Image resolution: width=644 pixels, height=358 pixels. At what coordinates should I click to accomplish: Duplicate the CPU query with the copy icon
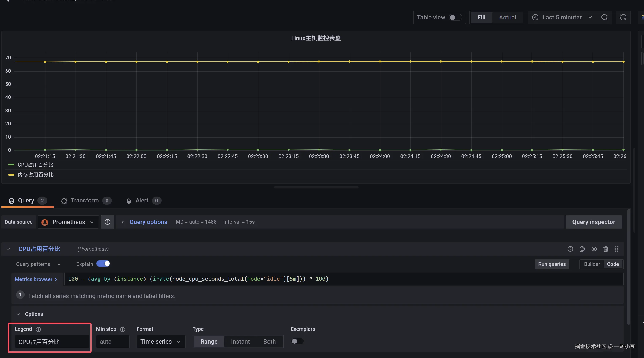click(x=582, y=249)
